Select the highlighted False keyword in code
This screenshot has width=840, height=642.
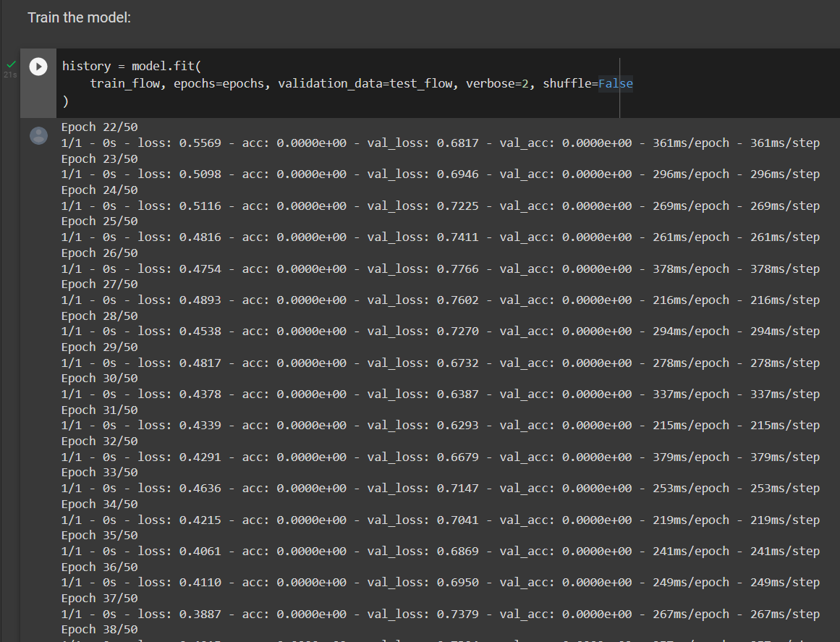click(615, 83)
